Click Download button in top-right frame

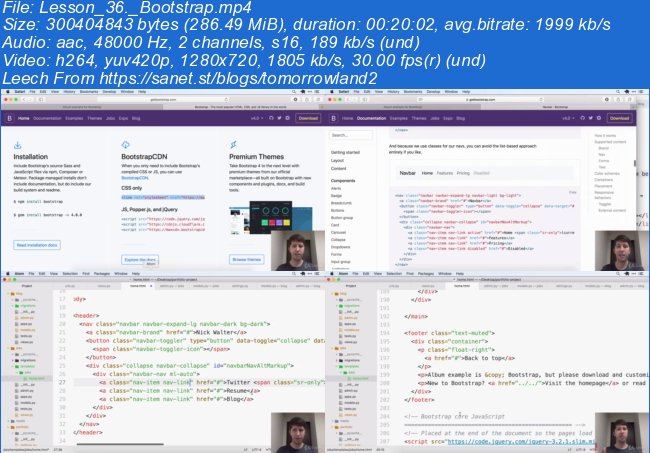[620, 118]
